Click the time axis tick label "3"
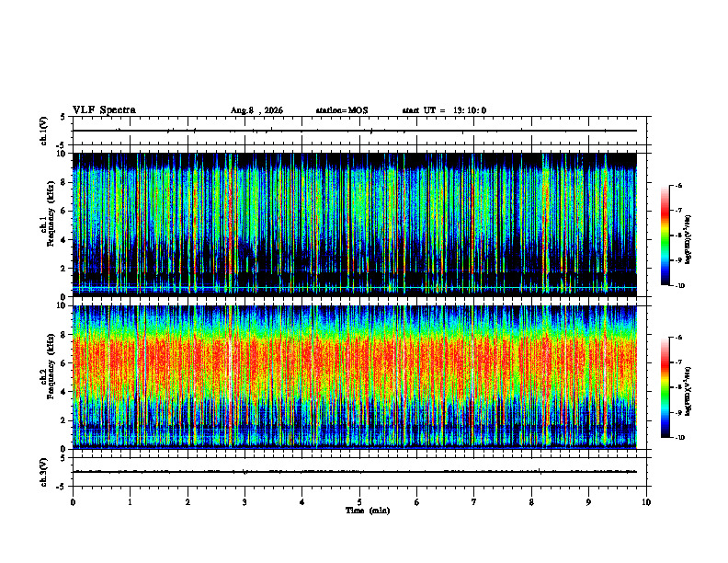This screenshot has width=728, height=563. tap(245, 502)
